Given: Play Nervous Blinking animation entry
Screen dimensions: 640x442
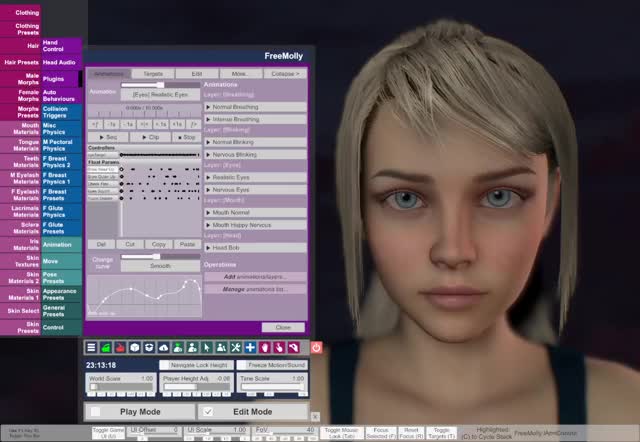Looking at the screenshot, I should point(256,155).
